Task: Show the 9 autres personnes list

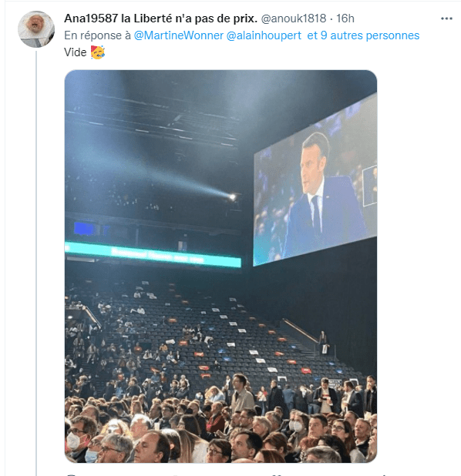Action: point(363,35)
